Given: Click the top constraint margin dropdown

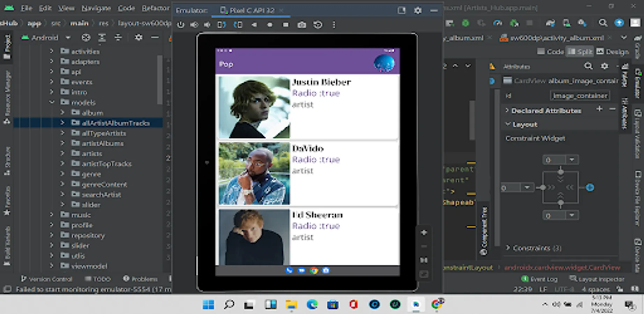Looking at the screenshot, I should 572,160.
